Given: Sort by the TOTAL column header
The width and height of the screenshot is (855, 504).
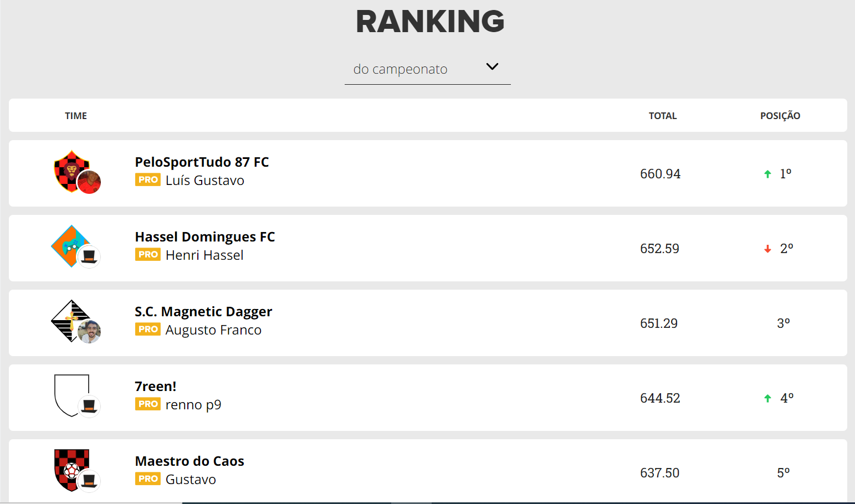Looking at the screenshot, I should (x=663, y=116).
